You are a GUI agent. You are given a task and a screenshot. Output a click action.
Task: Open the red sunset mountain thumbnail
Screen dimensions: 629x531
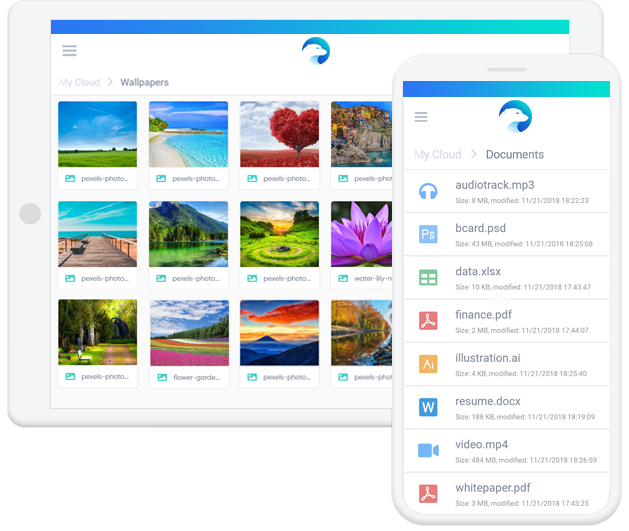(280, 333)
